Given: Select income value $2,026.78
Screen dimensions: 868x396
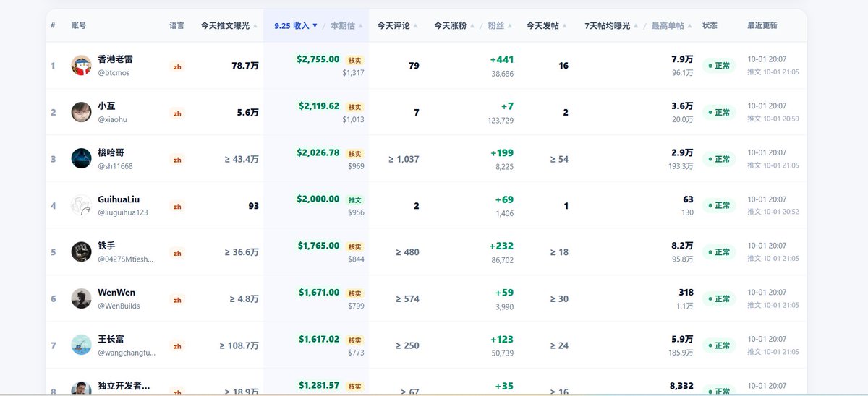Looking at the screenshot, I should tap(318, 152).
